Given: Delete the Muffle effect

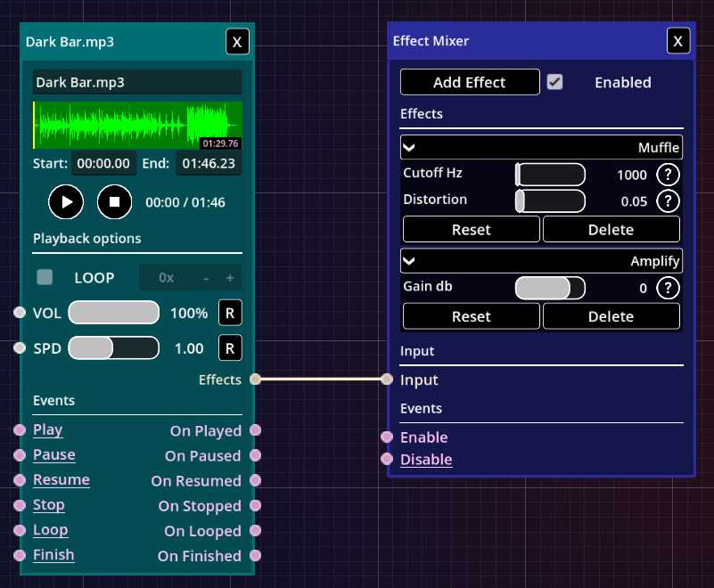Looking at the screenshot, I should coord(611,229).
